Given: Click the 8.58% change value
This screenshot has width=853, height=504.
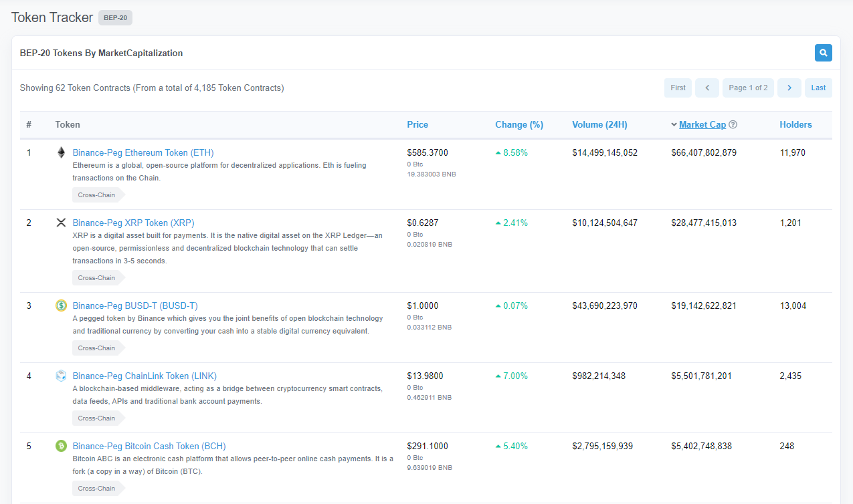Looking at the screenshot, I should pos(515,152).
